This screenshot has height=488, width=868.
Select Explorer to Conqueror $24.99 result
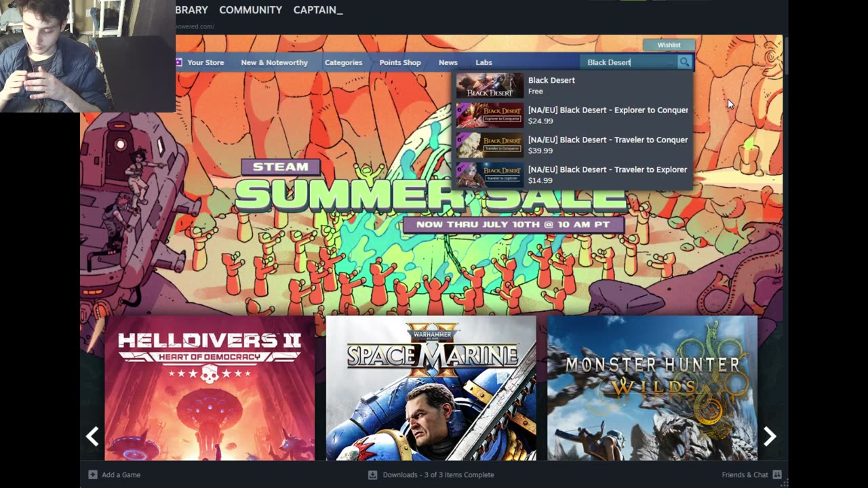[573, 115]
